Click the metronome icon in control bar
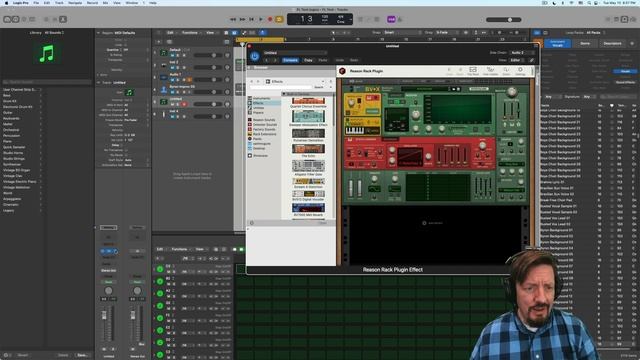 (400, 19)
